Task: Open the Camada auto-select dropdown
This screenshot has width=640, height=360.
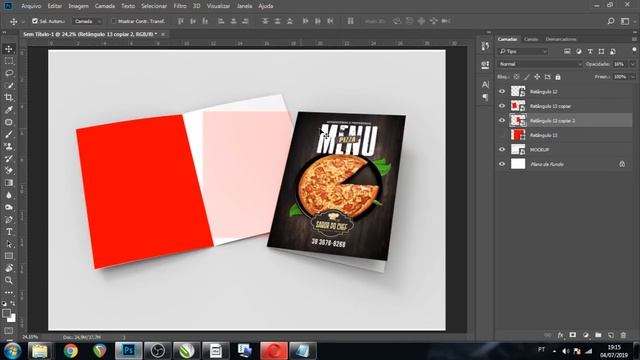Action: coord(88,21)
